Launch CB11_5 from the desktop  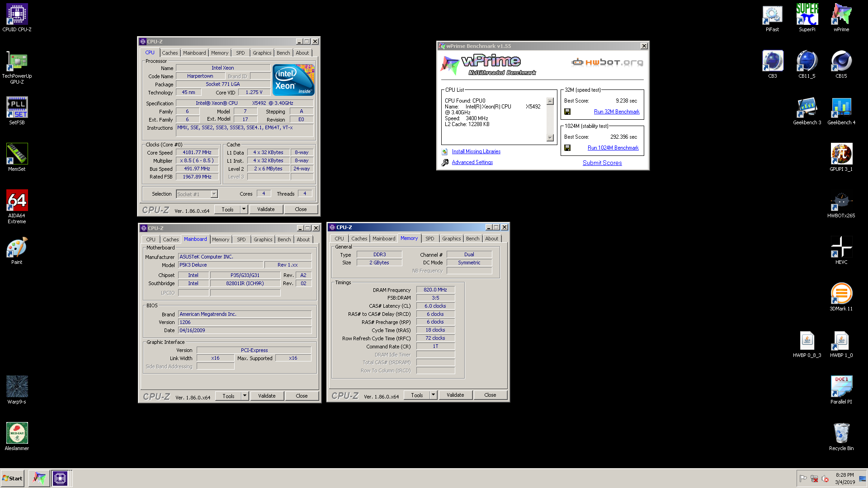click(x=807, y=65)
